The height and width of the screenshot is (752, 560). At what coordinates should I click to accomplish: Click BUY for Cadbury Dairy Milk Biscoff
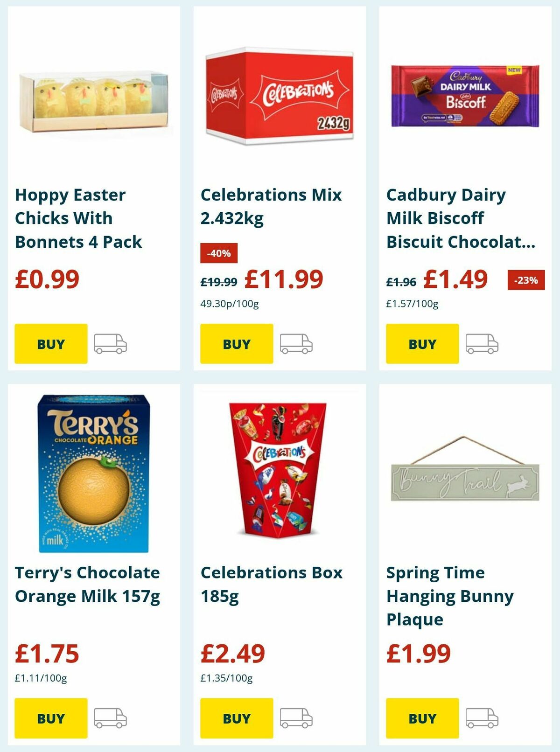tap(422, 345)
